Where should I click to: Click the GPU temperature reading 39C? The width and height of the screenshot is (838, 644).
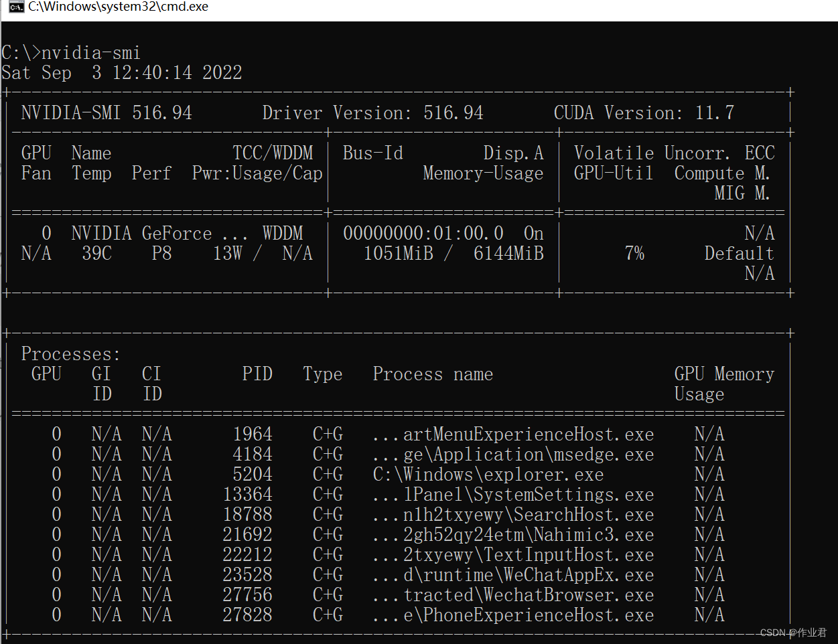pyautogui.click(x=96, y=253)
